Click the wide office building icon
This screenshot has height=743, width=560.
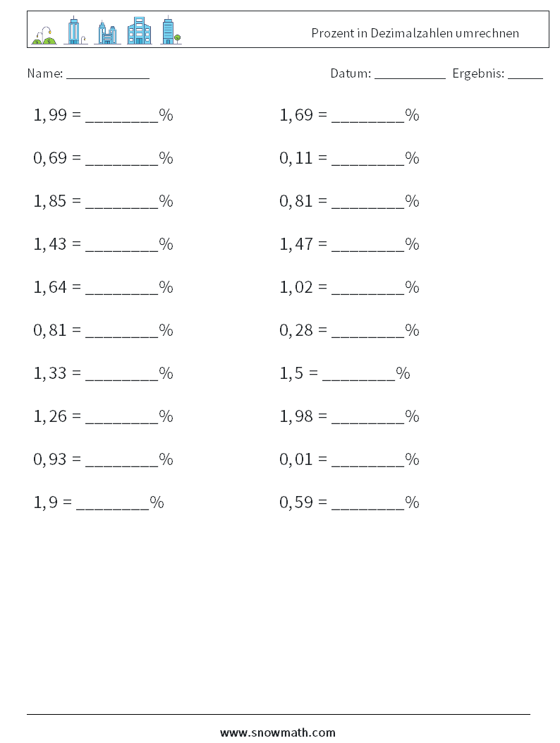click(139, 31)
